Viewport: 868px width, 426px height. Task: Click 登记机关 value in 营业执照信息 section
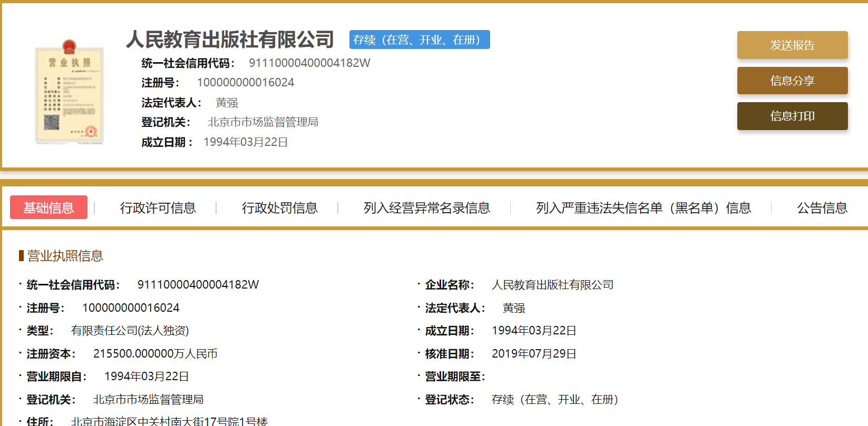(x=148, y=400)
